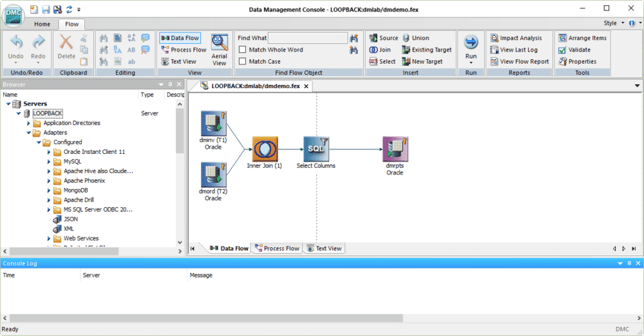Image resolution: width=644 pixels, height=336 pixels.
Task: Switch to the Home ribbon tab
Action: pos(42,24)
